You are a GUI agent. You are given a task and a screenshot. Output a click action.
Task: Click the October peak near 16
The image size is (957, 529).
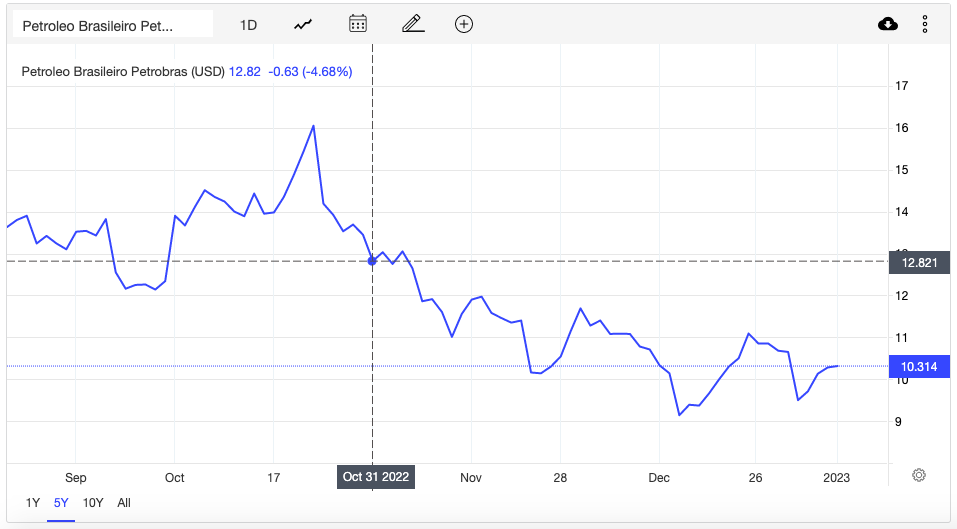313,126
